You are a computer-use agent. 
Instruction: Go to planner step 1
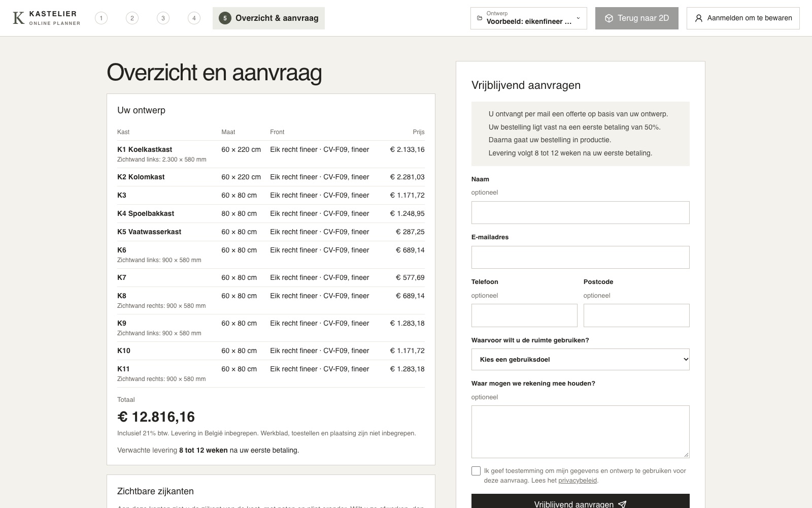click(x=101, y=18)
